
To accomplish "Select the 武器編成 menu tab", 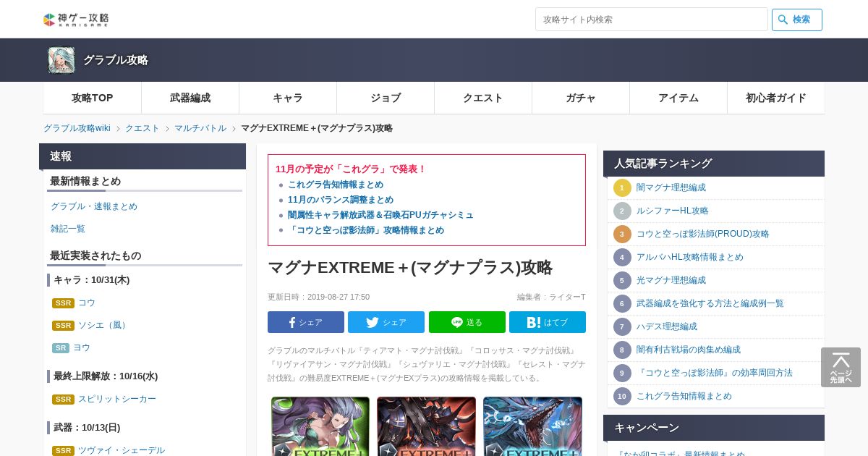I will point(190,98).
